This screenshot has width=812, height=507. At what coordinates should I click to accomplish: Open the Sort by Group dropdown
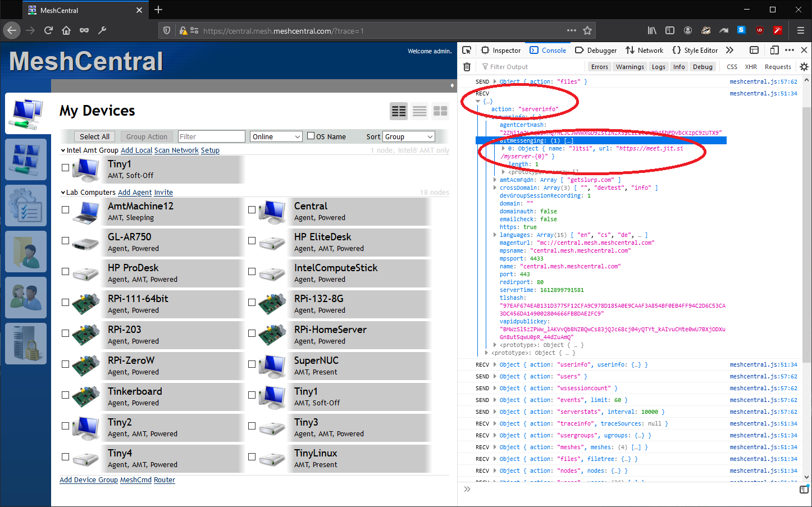(x=409, y=136)
